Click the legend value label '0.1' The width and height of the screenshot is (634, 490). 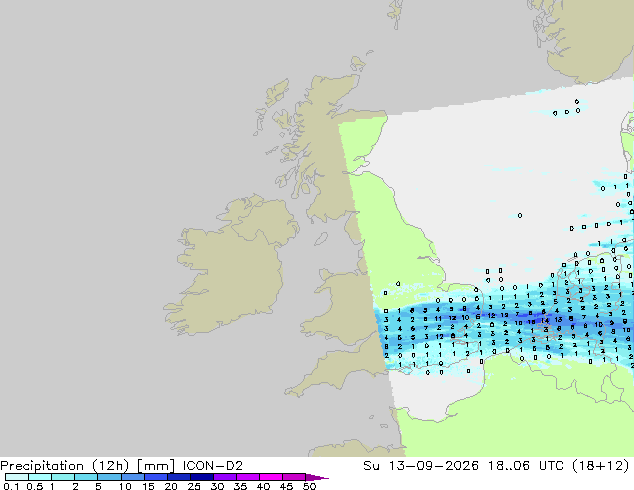11,486
